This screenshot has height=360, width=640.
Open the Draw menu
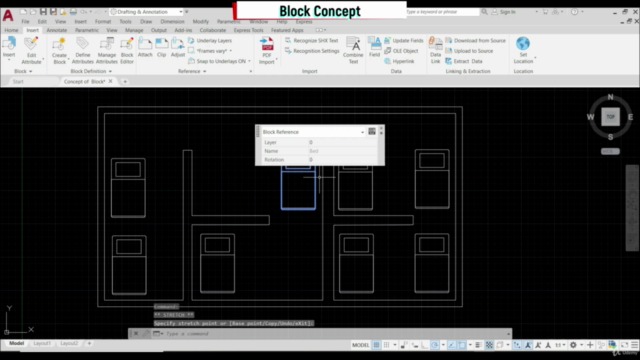click(146, 21)
